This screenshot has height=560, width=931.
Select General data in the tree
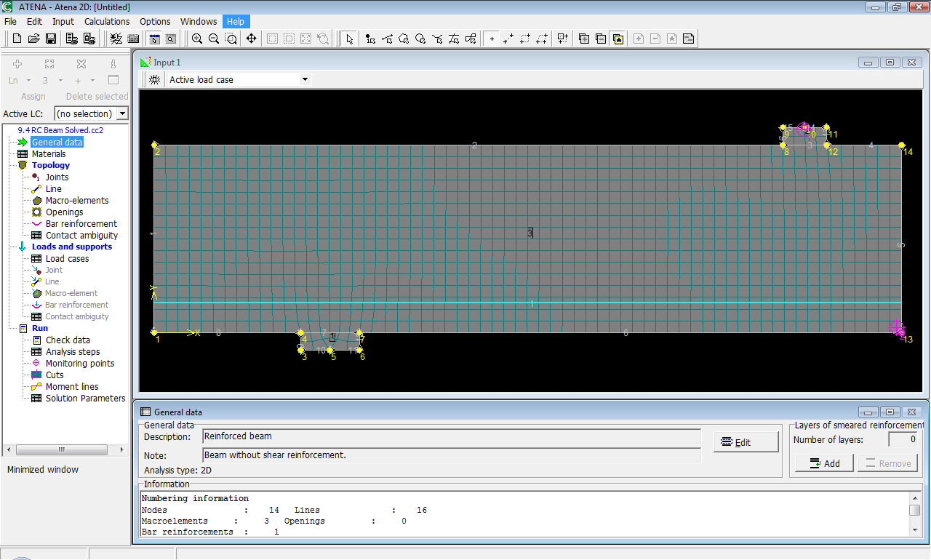pyautogui.click(x=57, y=142)
